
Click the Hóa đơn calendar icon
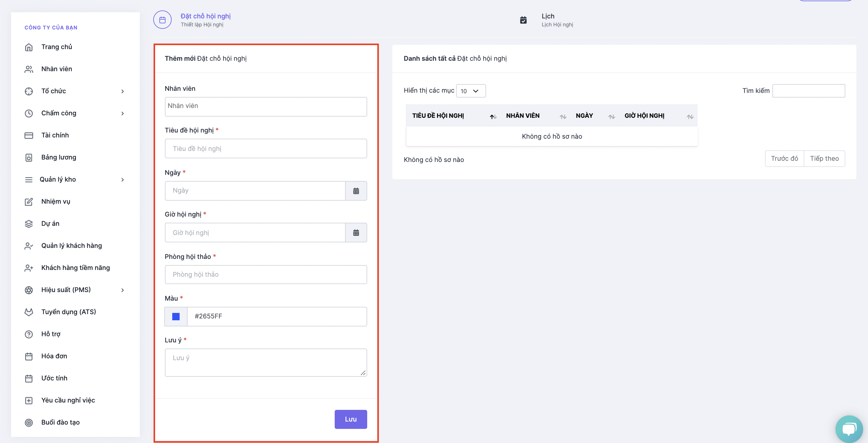click(x=29, y=356)
